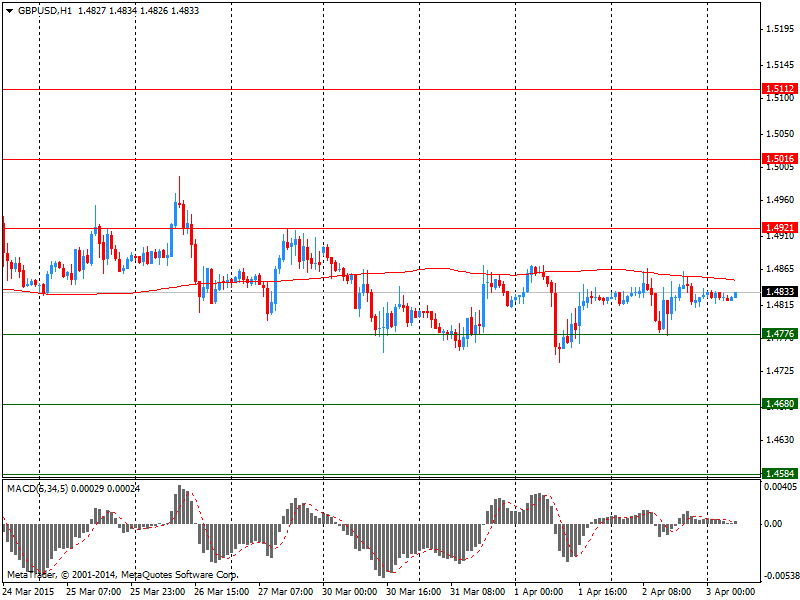
Task: Open the chart menu triangle beside GBPUSD,H1
Action: point(10,11)
